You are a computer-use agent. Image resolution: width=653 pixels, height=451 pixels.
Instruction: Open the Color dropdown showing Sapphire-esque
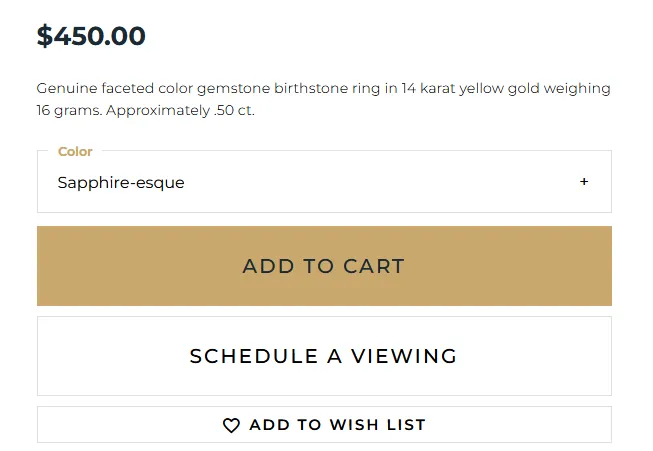pos(324,182)
